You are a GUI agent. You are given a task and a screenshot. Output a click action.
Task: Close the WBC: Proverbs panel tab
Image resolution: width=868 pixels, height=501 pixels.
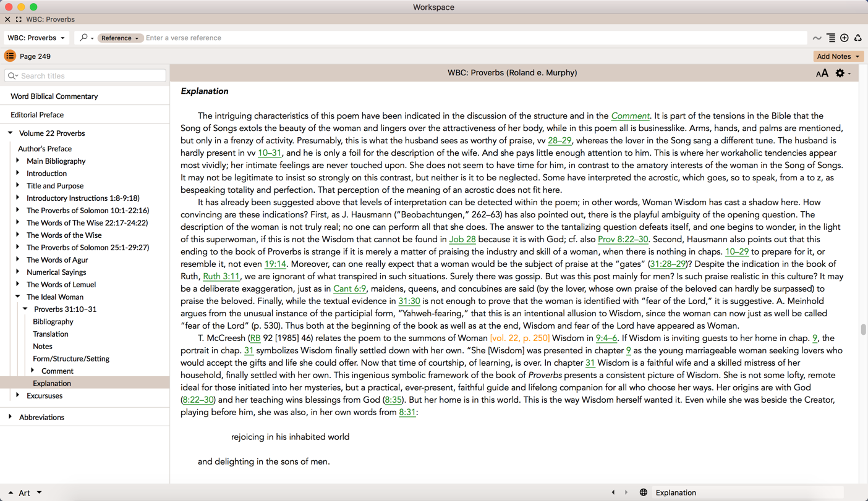click(7, 19)
